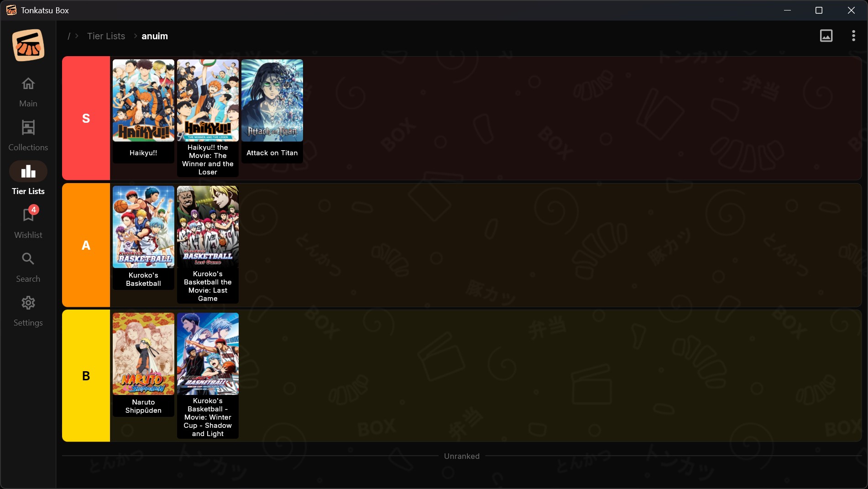Expand the chevron after the root breadcrumb
Image resolution: width=868 pixels, height=489 pixels.
[x=77, y=36]
